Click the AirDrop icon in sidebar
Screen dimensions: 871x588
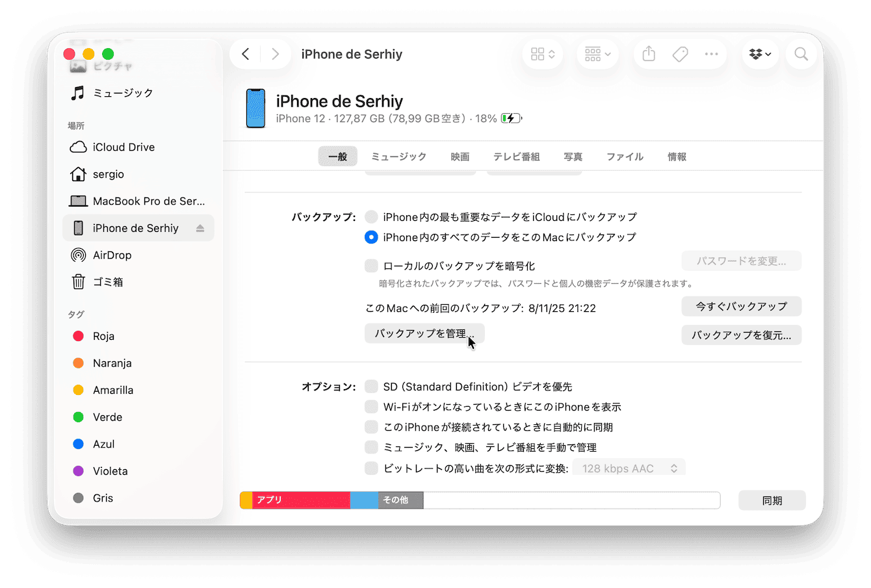78,255
